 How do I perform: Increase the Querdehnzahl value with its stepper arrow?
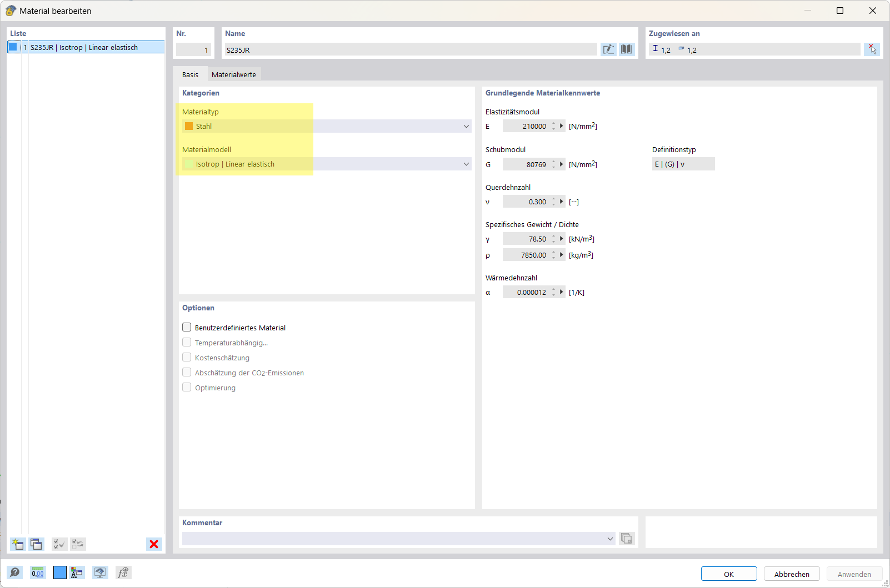(554, 199)
